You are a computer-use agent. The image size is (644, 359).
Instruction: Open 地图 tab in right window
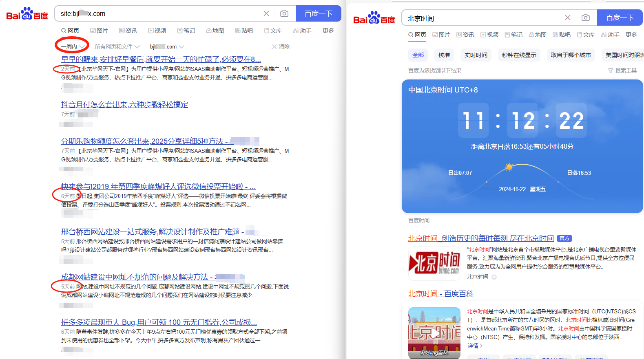[538, 35]
